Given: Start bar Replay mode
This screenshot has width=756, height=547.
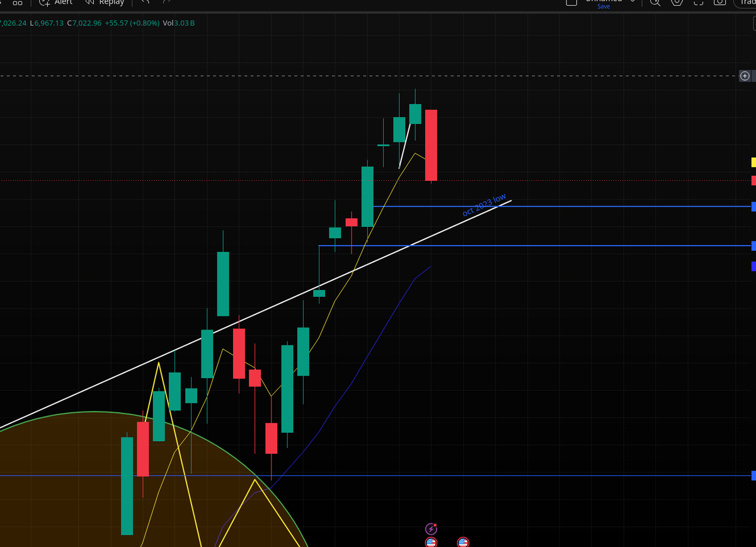Looking at the screenshot, I should pyautogui.click(x=104, y=3).
